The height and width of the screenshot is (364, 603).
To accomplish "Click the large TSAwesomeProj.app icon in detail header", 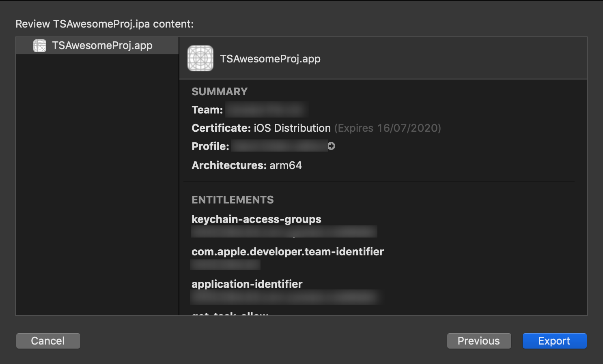I will [x=200, y=58].
